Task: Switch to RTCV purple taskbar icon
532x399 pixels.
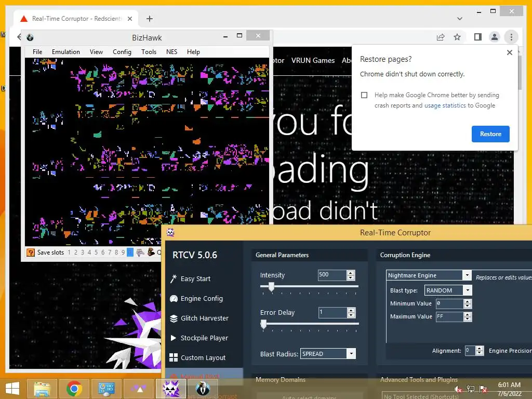Action: [x=170, y=389]
